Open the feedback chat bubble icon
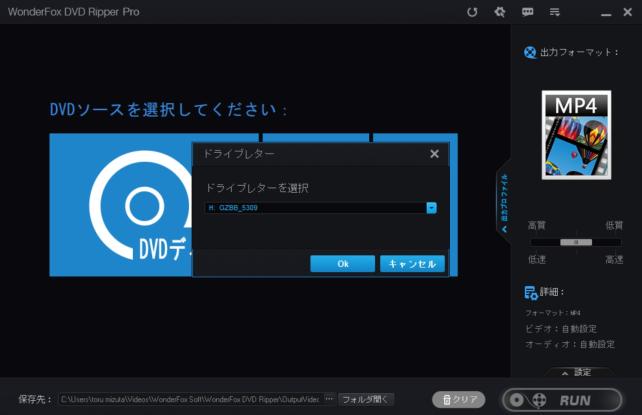The image size is (642, 415). [527, 12]
